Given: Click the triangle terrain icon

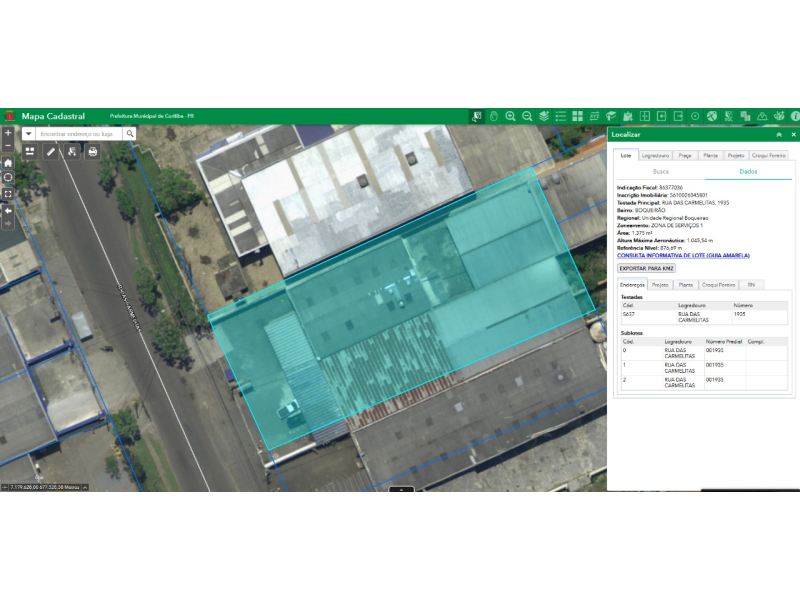Looking at the screenshot, I should pos(762,116).
